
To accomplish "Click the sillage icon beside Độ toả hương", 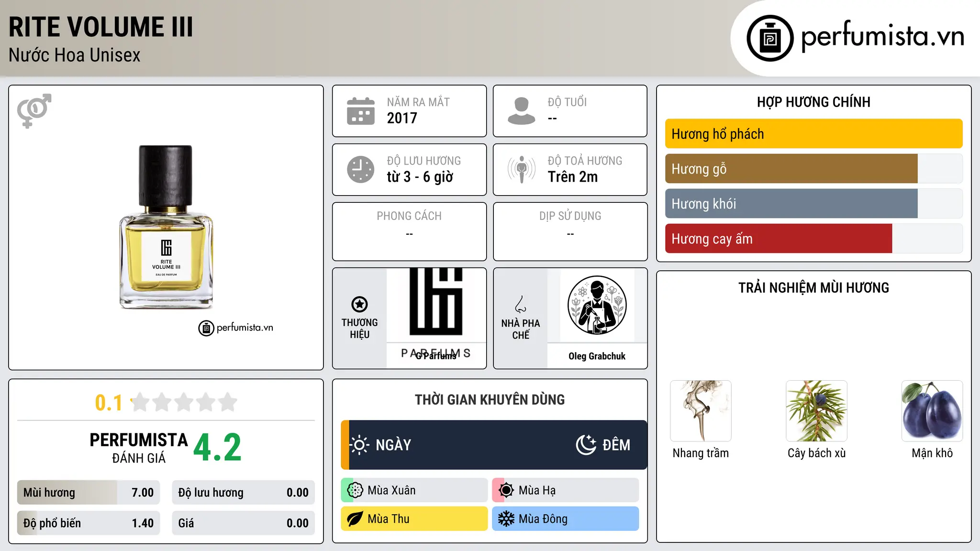I will [x=522, y=169].
